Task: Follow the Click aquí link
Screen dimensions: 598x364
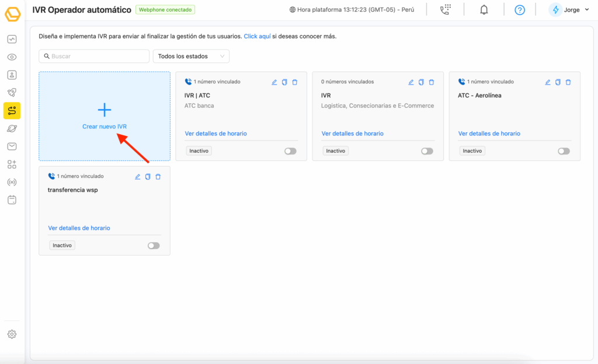Action: pos(257,36)
